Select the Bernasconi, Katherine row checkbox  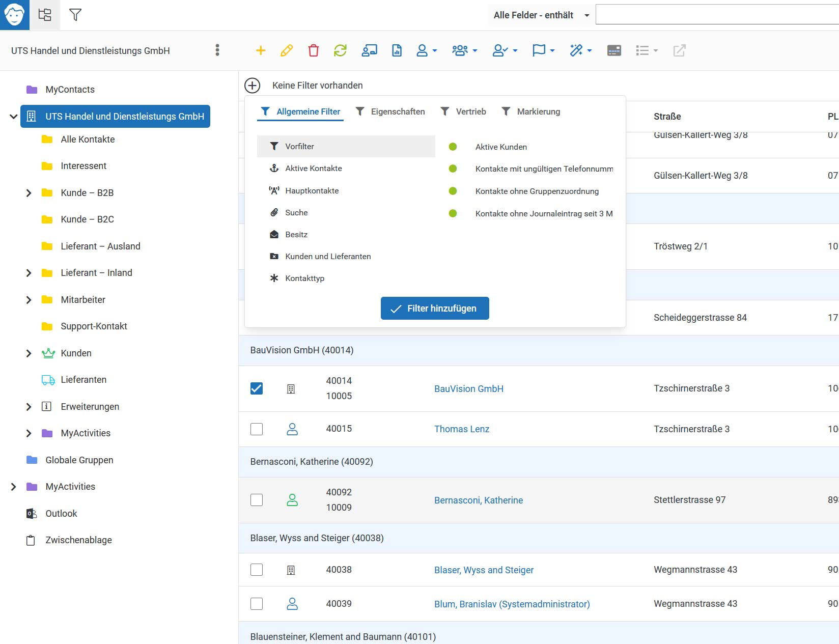(257, 500)
